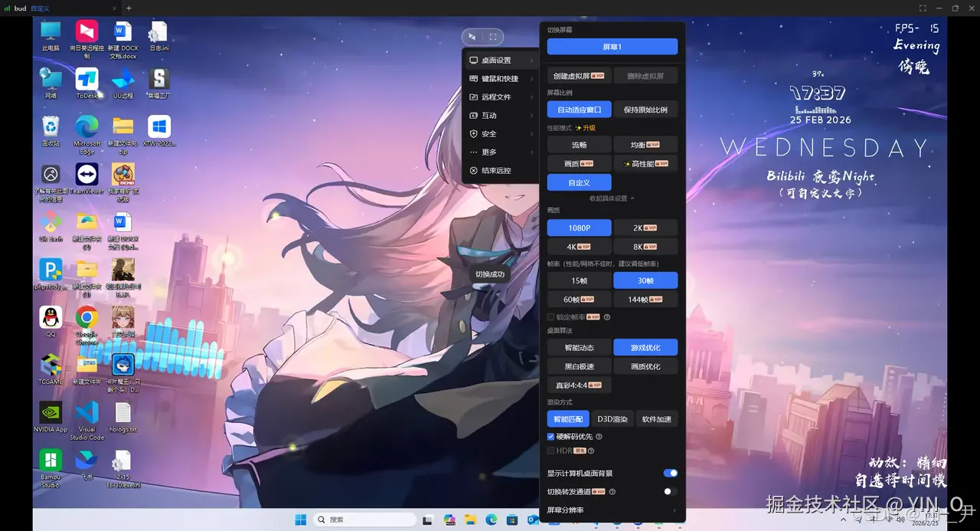The width and height of the screenshot is (980, 531).
Task: Open the Google Chrome desktop shortcut
Action: [87, 317]
